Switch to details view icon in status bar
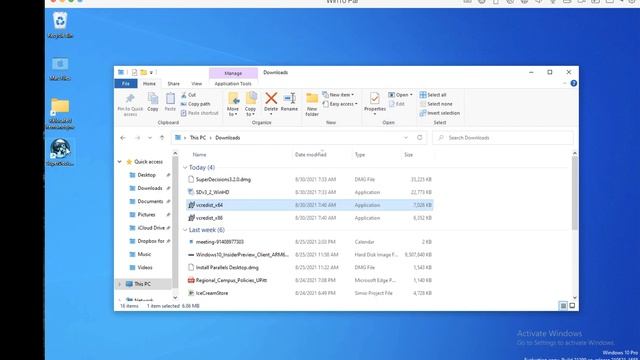The height and width of the screenshot is (360, 640). (563, 306)
